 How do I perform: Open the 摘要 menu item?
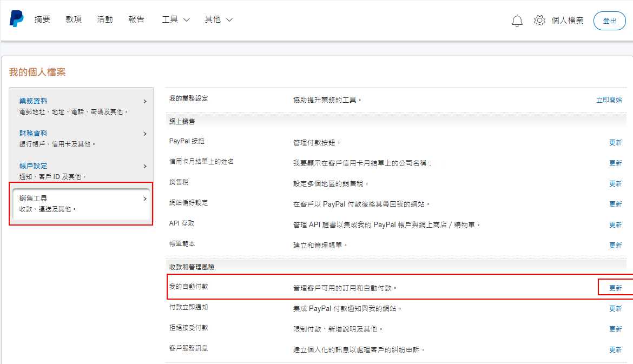point(42,19)
